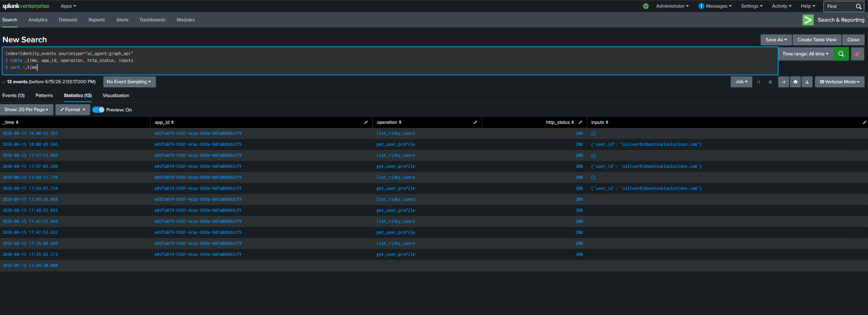Click the Create Table View button
868x315 pixels.
point(817,40)
